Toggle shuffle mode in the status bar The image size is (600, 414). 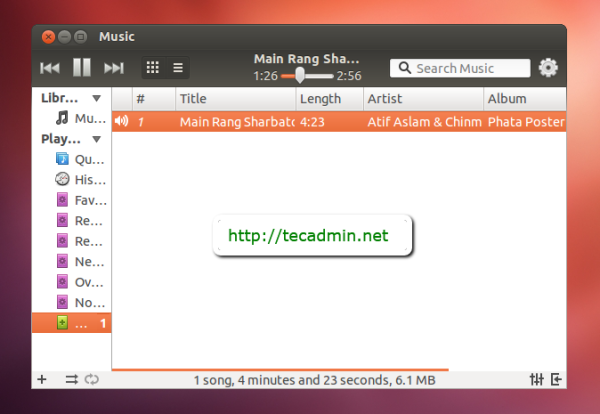71,380
